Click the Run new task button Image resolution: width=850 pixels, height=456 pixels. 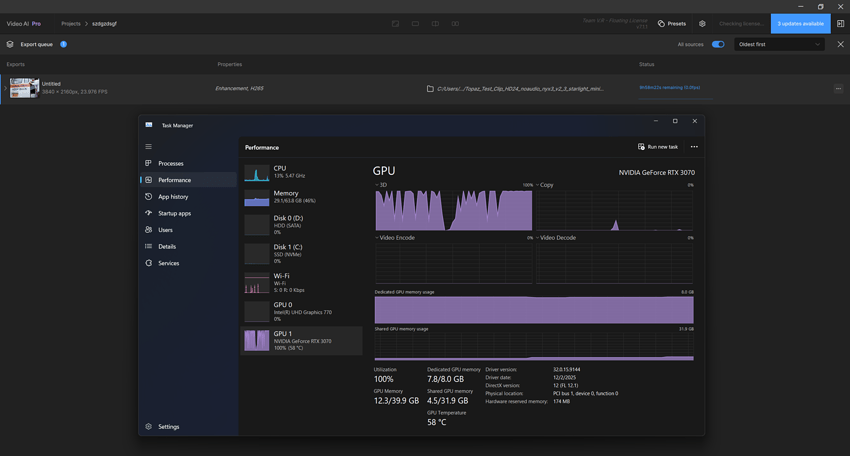[658, 147]
